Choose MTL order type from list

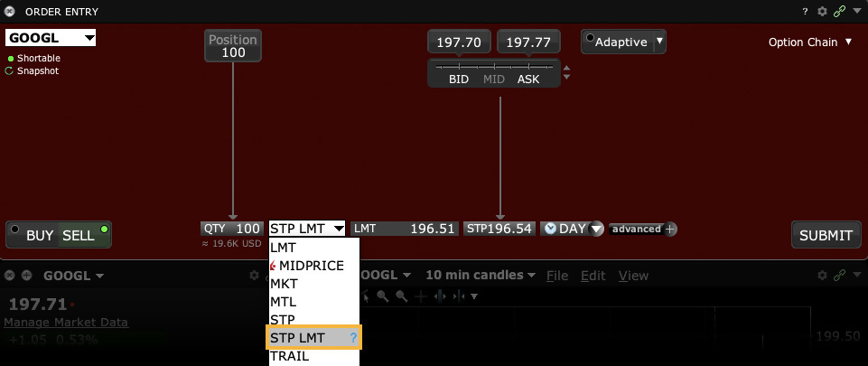[x=314, y=303]
